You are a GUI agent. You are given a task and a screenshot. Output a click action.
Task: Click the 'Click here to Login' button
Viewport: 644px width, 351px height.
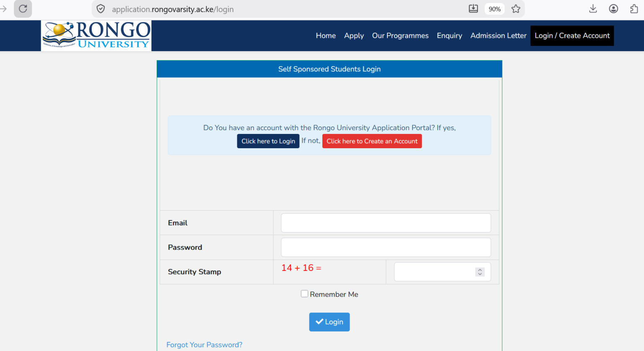268,141
